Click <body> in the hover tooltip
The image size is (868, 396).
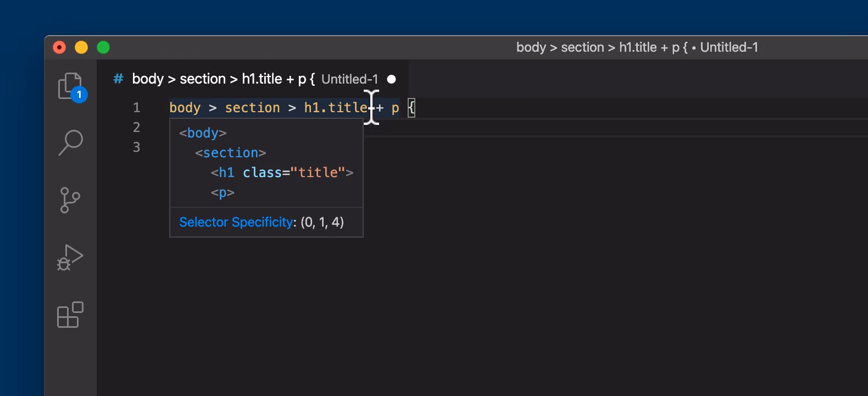tap(203, 133)
